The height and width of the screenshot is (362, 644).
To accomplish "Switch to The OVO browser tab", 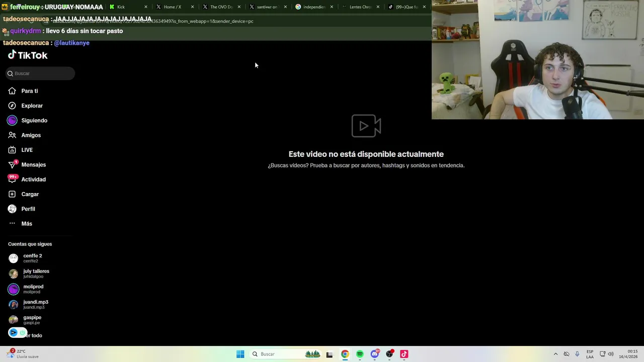I will pos(220,7).
